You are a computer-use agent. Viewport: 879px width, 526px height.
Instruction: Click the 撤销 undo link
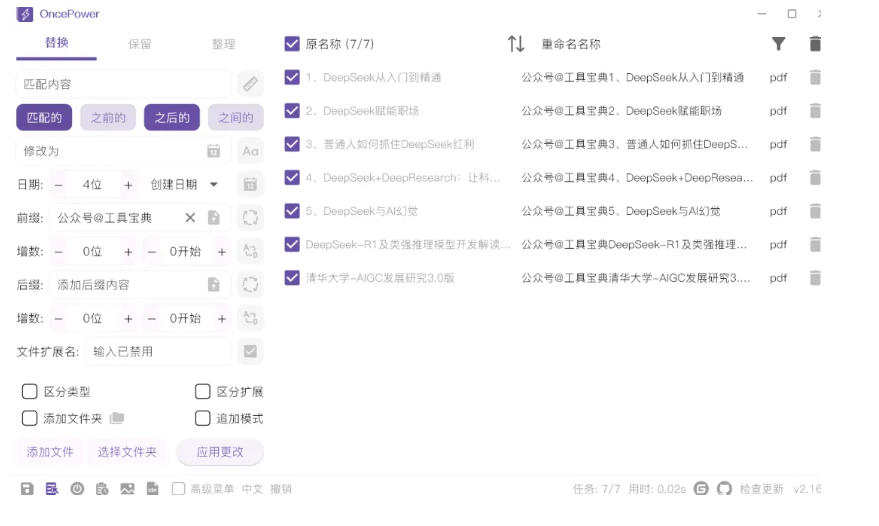(281, 489)
